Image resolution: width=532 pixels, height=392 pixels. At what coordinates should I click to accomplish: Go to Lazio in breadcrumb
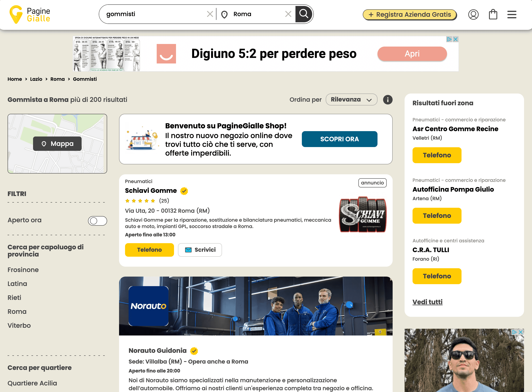coord(36,79)
